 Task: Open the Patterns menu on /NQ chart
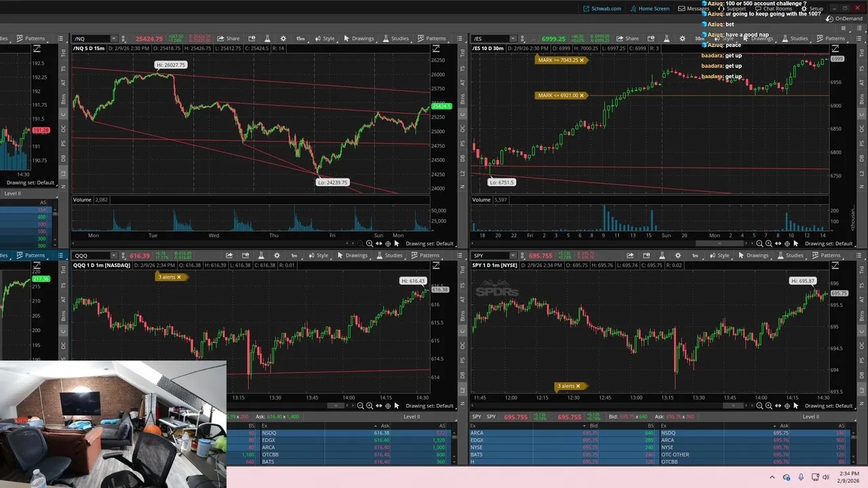click(431, 39)
